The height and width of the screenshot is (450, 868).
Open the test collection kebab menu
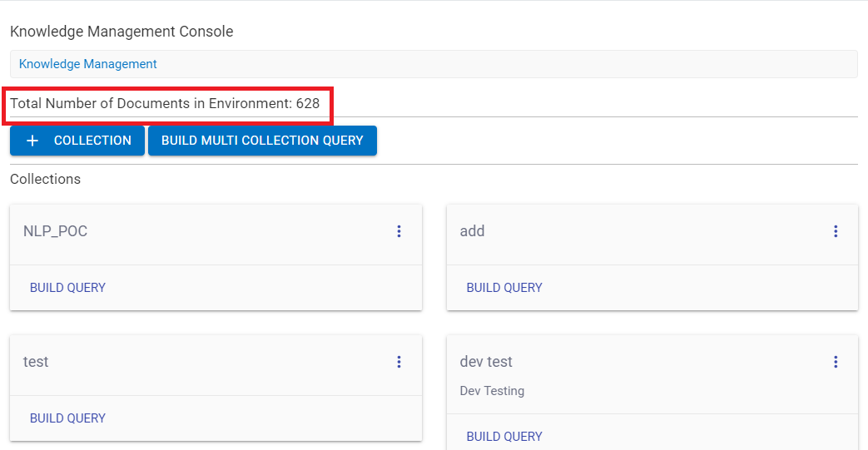[399, 362]
